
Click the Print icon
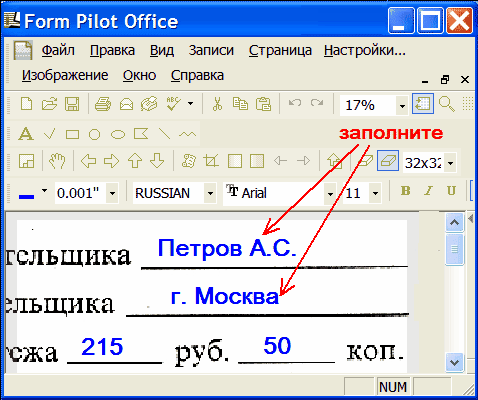point(103,104)
